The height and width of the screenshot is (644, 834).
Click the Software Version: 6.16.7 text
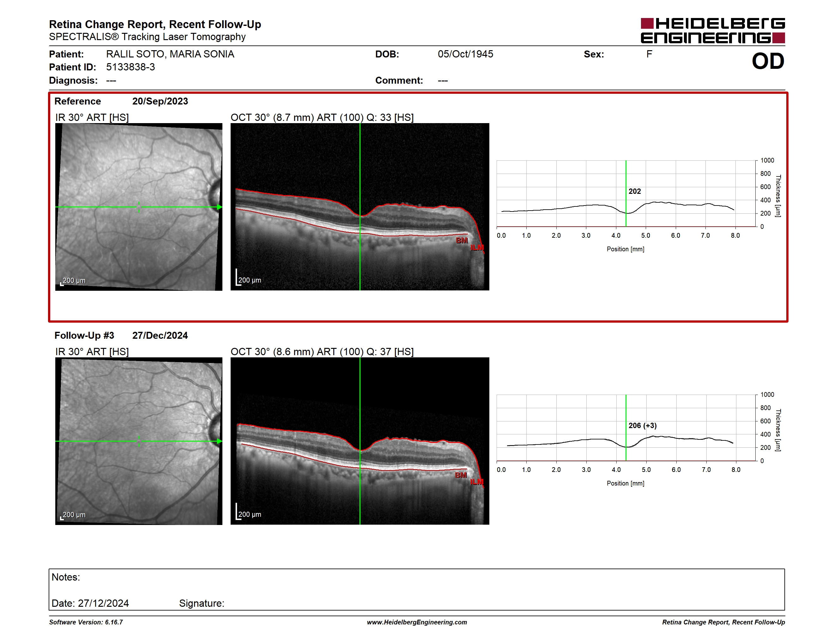[x=86, y=622]
